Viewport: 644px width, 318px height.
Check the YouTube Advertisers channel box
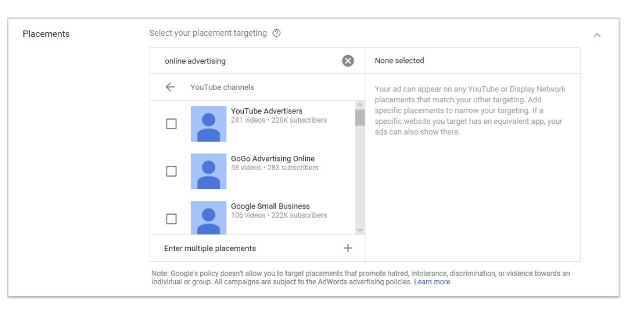172,124
